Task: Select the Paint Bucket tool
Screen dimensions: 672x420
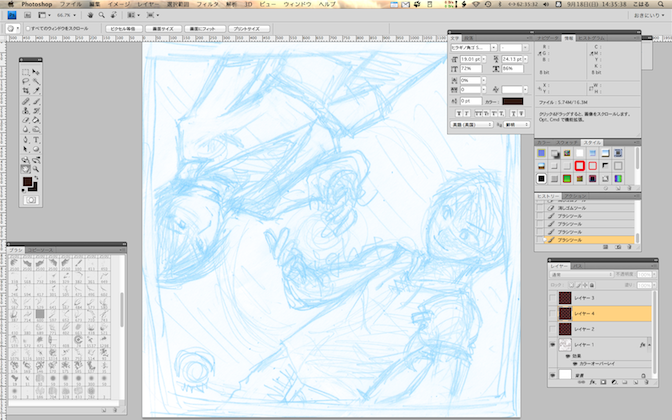Action: click(x=36, y=120)
